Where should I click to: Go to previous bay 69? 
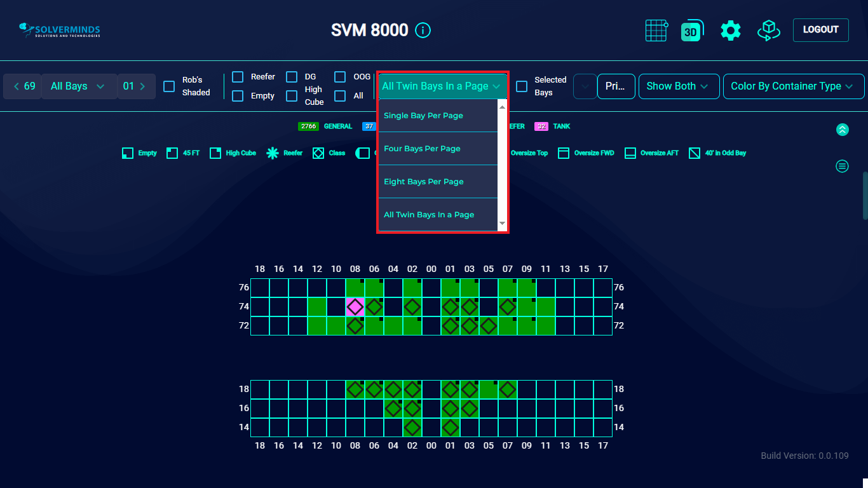[23, 86]
